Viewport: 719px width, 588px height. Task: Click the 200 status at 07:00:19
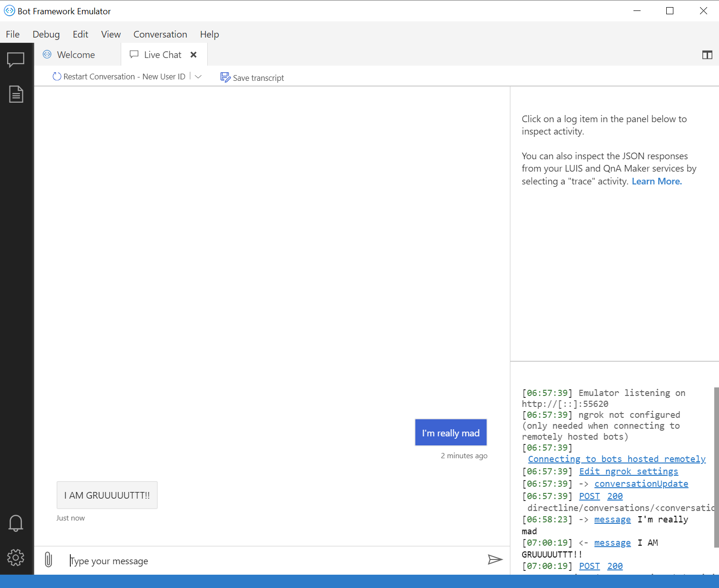pos(615,566)
